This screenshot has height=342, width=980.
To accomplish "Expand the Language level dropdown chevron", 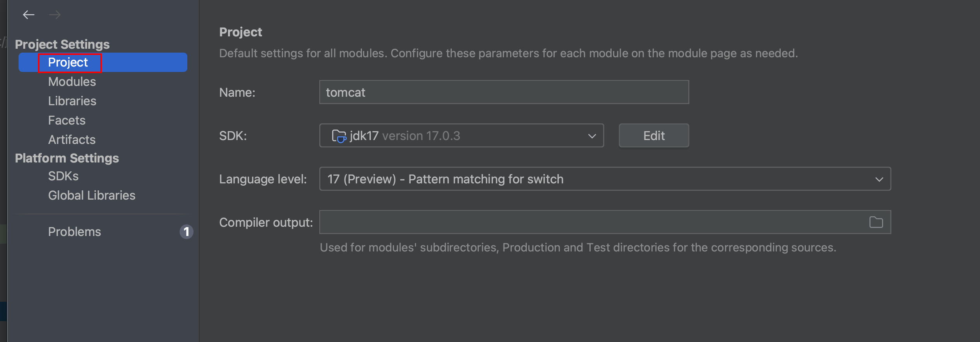I will (879, 180).
